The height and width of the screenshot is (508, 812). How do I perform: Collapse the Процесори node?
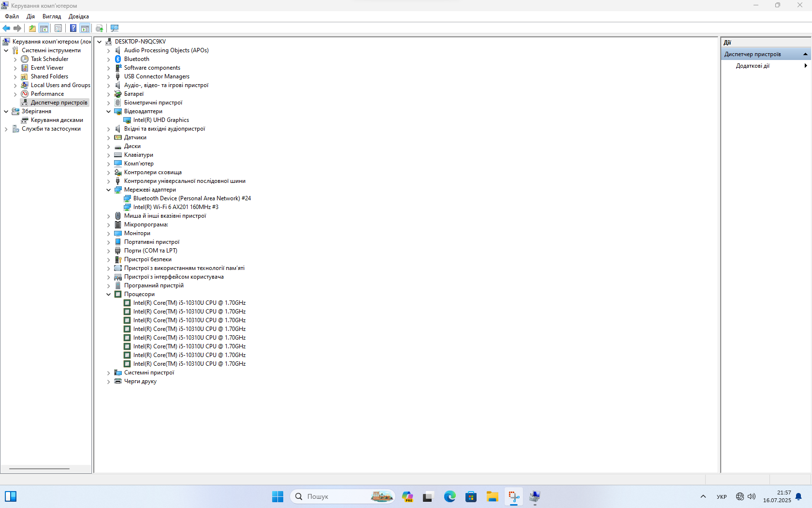[x=109, y=294]
